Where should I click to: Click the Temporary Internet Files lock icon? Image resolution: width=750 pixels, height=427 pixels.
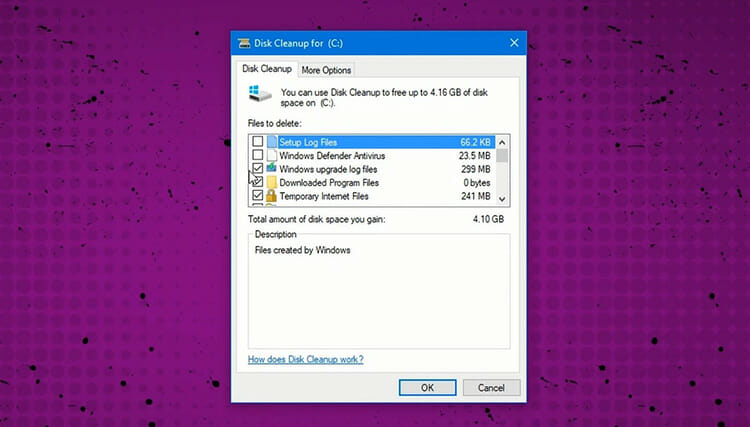[x=272, y=196]
